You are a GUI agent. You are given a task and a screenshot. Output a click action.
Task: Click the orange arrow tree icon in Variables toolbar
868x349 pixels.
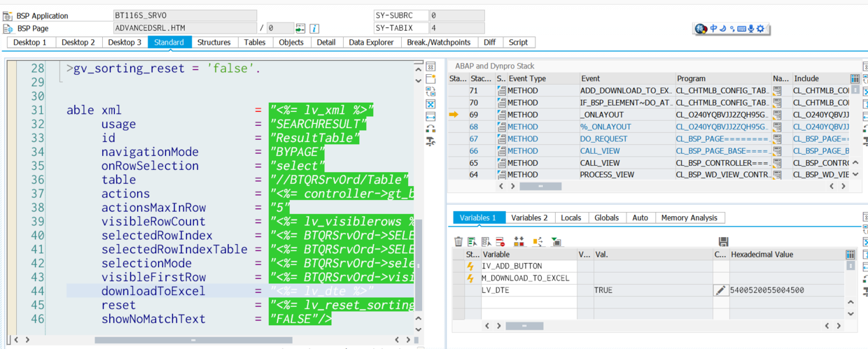click(538, 241)
